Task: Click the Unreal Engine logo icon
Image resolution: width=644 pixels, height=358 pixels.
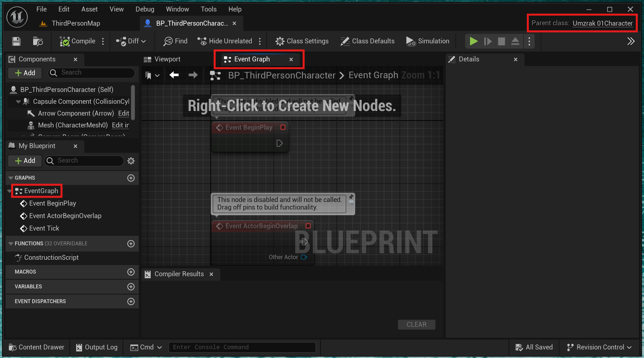Action: tap(17, 17)
